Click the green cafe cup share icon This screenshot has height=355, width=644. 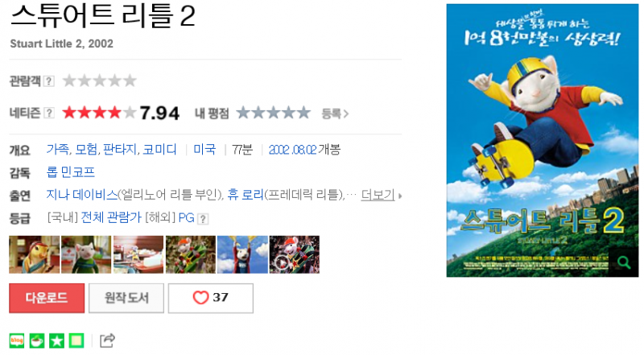point(37,341)
